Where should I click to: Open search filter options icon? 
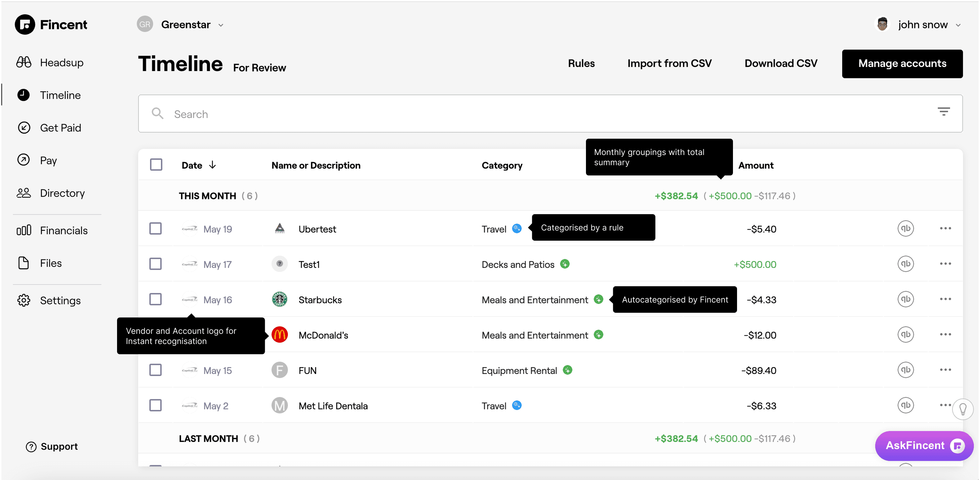click(944, 112)
